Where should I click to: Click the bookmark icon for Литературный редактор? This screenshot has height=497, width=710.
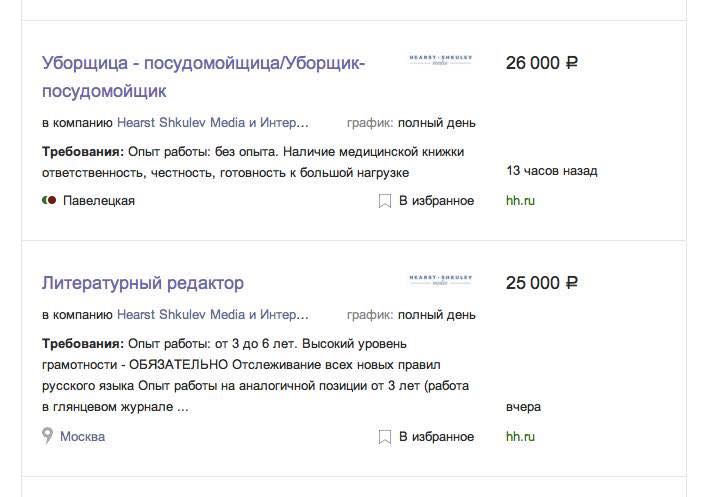pos(385,437)
